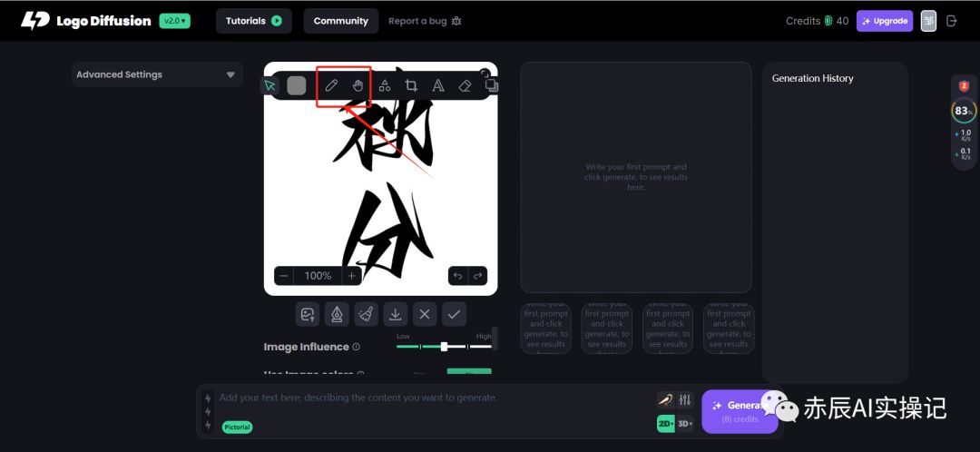Click the Generation History heading
Image resolution: width=980 pixels, height=452 pixels.
click(x=812, y=78)
